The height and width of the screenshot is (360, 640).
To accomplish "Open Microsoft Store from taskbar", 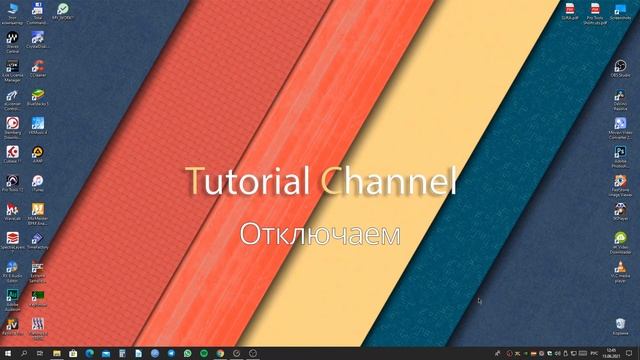I will tap(73, 353).
